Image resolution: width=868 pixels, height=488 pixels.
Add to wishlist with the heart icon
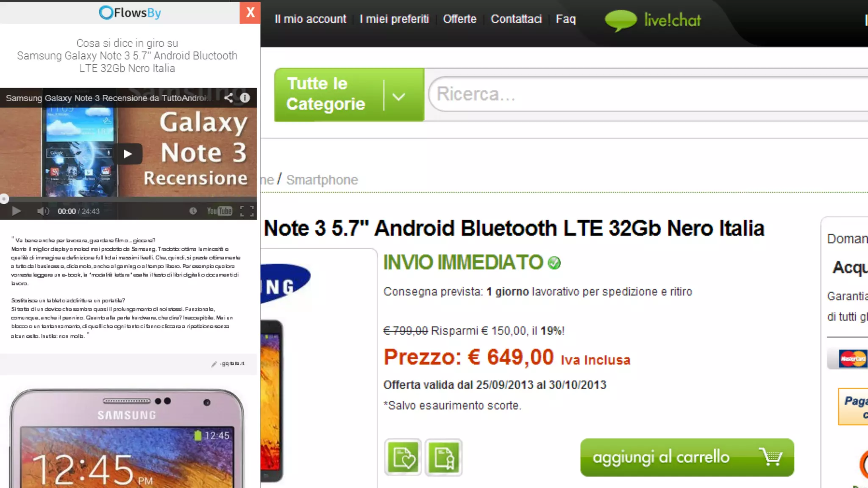(403, 457)
